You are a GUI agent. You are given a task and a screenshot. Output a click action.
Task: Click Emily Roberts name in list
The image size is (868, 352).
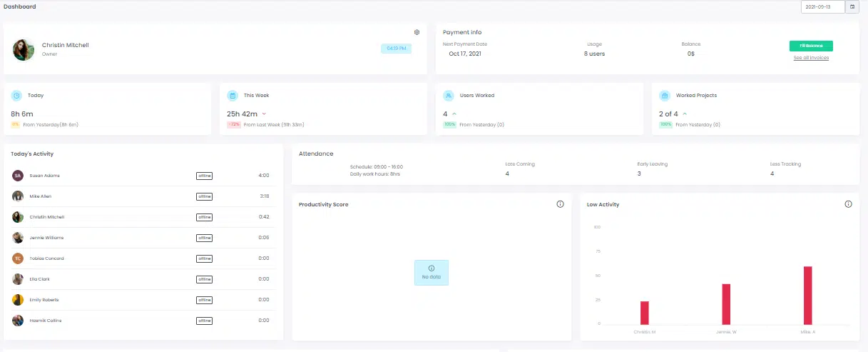coord(44,300)
